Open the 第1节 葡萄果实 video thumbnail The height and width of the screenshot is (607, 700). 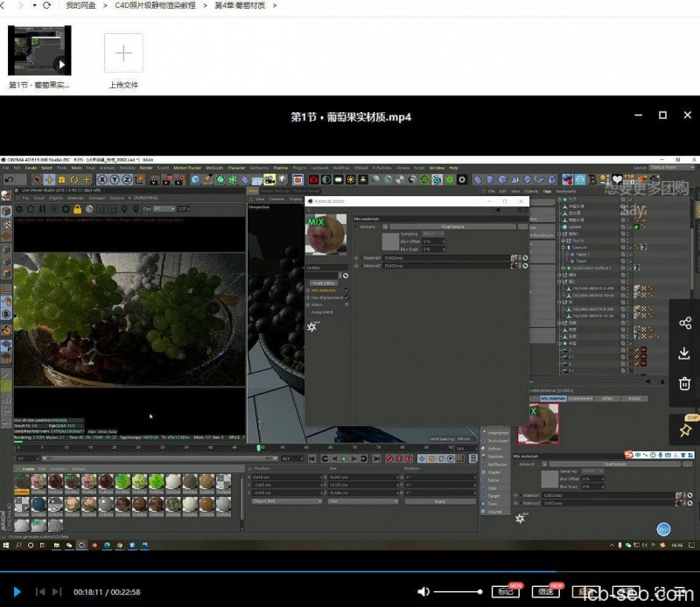[x=39, y=51]
